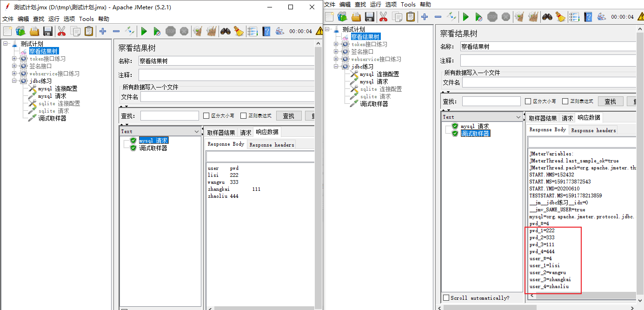
Task: Click Reset Search broom icon in JMeterVariables window
Action: pyautogui.click(x=560, y=17)
